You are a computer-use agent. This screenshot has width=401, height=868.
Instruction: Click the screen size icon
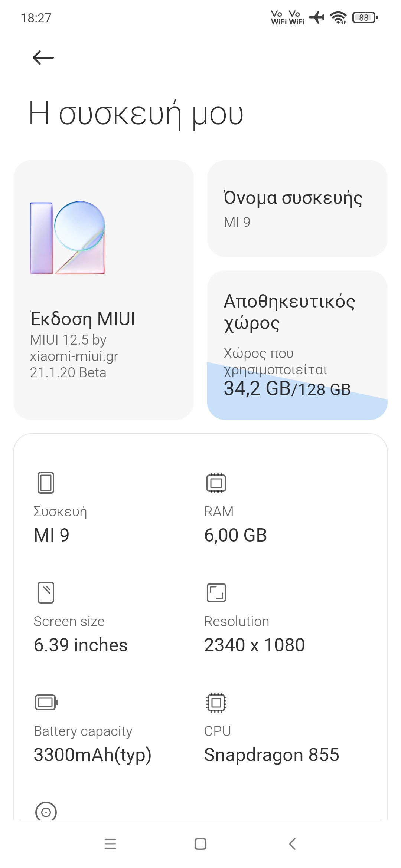click(46, 592)
